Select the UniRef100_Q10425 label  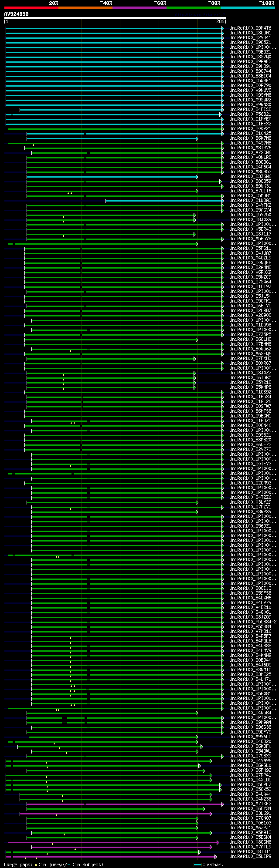click(x=250, y=134)
